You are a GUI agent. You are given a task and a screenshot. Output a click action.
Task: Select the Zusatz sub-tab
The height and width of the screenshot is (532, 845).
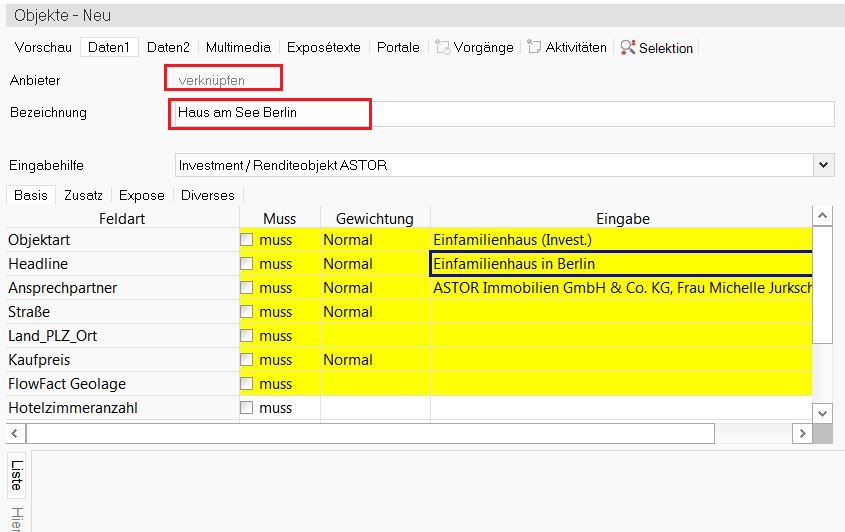[83, 195]
